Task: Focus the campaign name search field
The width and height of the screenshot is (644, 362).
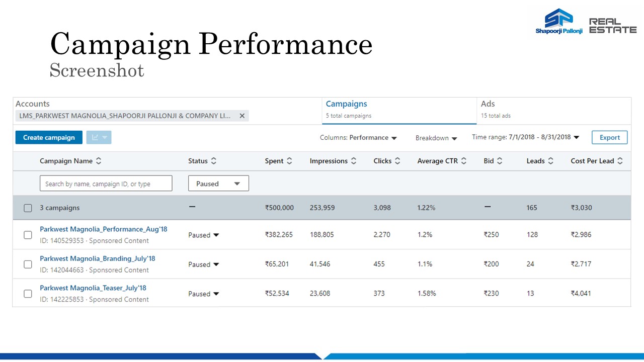Action: tap(106, 184)
